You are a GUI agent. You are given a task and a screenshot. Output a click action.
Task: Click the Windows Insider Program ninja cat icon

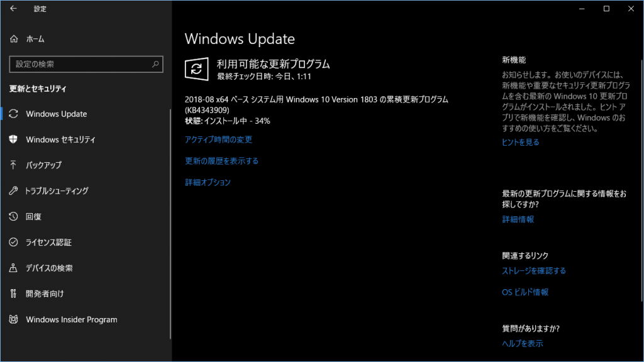[14, 319]
